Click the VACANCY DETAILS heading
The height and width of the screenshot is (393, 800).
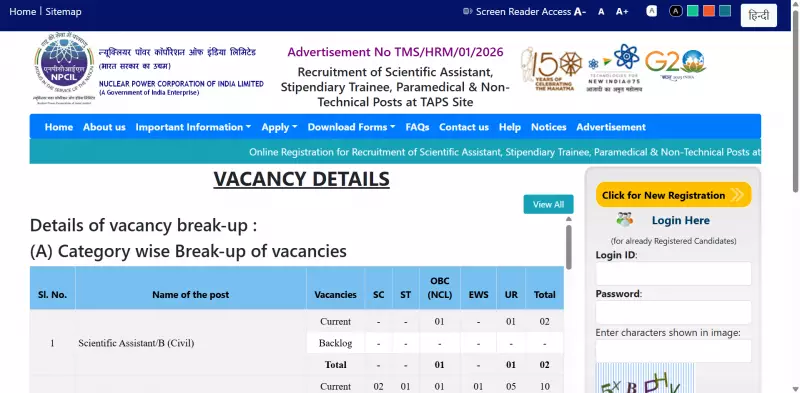[x=302, y=179]
